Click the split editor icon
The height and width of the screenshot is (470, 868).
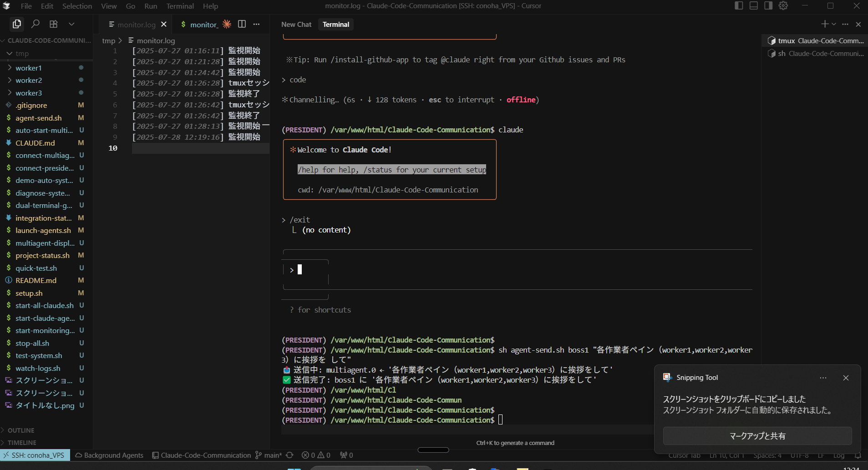[242, 24]
